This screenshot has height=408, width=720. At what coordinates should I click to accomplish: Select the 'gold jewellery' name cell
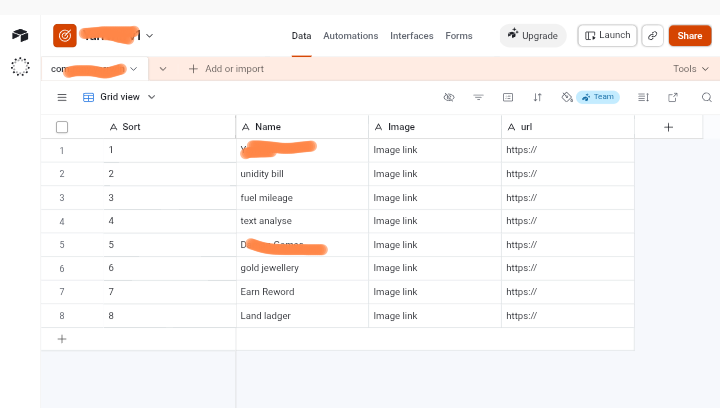(x=302, y=268)
